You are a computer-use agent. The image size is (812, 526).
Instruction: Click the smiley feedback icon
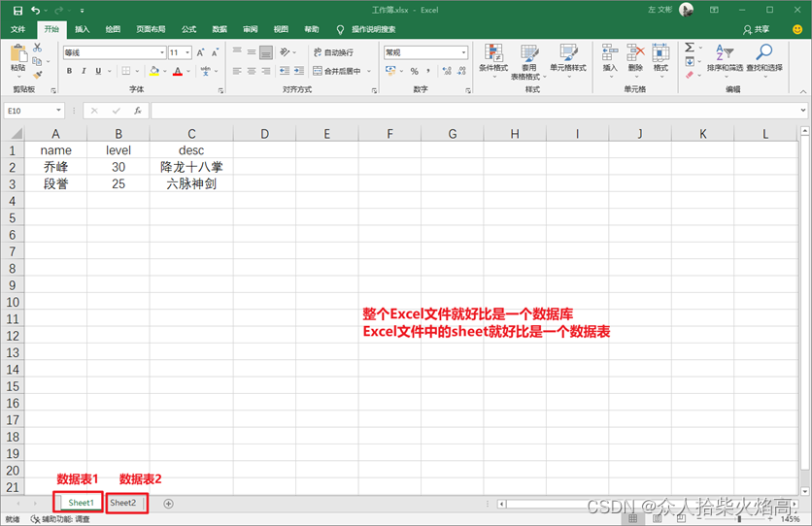(797, 29)
